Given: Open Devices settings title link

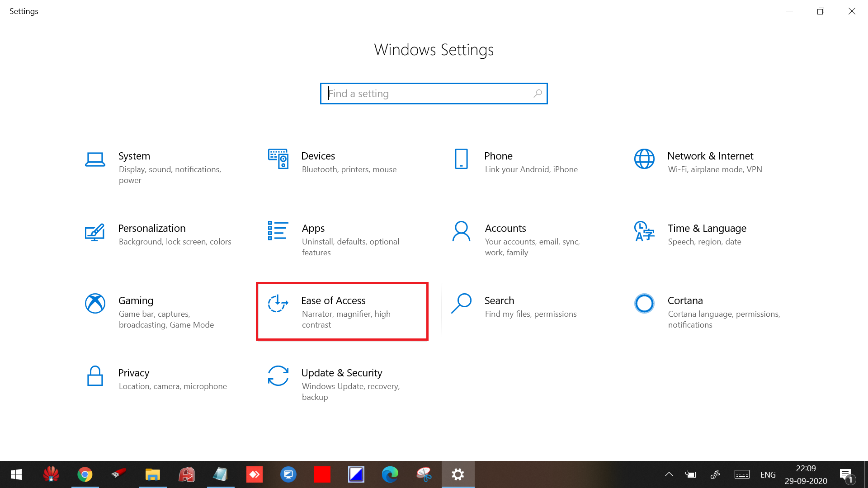Looking at the screenshot, I should [x=318, y=156].
